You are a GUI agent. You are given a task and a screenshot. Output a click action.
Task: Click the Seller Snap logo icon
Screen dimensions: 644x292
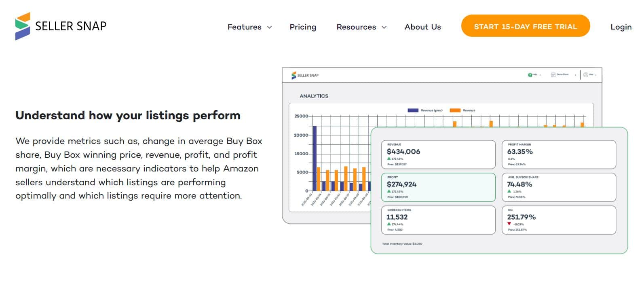pyautogui.click(x=23, y=26)
